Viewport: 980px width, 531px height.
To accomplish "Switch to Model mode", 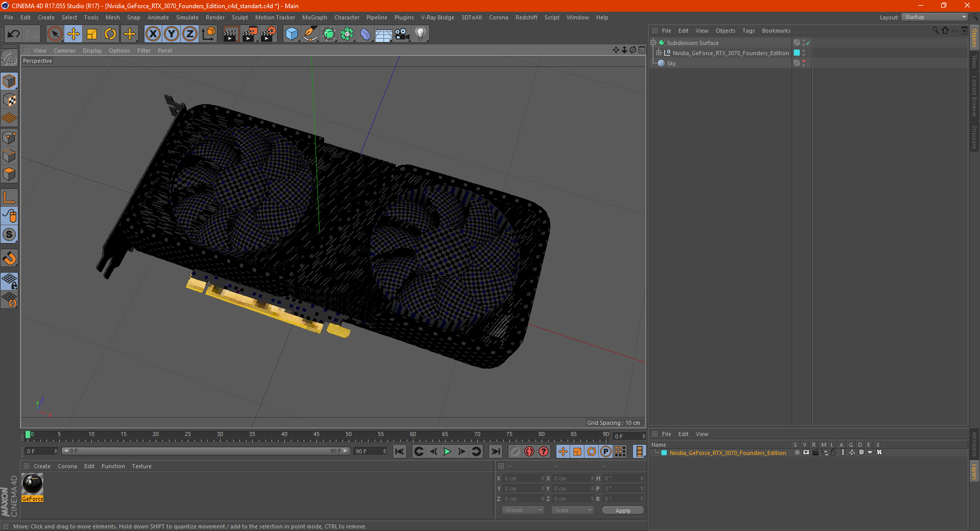I will 10,82.
